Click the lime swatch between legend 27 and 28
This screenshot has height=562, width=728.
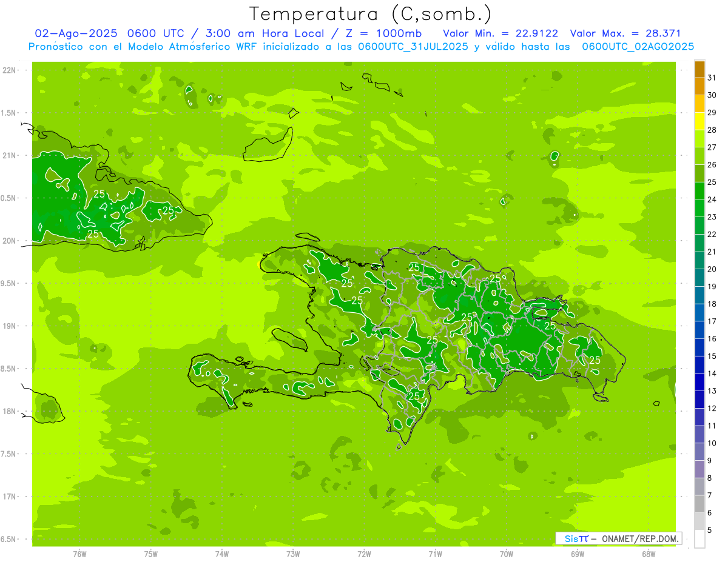click(699, 139)
